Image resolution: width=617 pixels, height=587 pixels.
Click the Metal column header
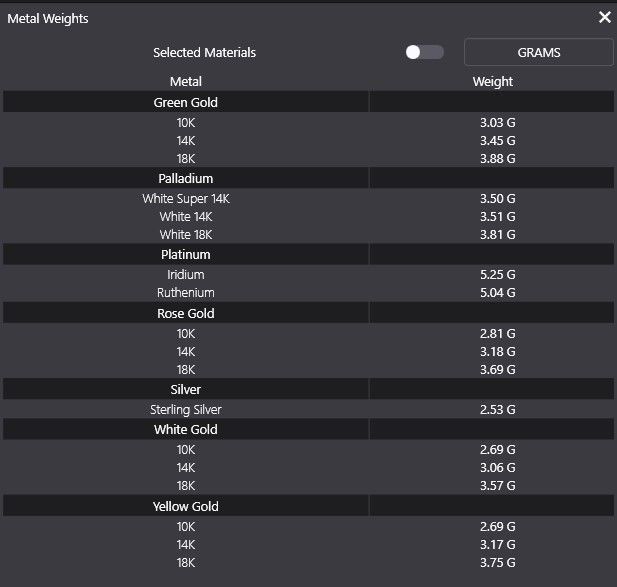(186, 81)
